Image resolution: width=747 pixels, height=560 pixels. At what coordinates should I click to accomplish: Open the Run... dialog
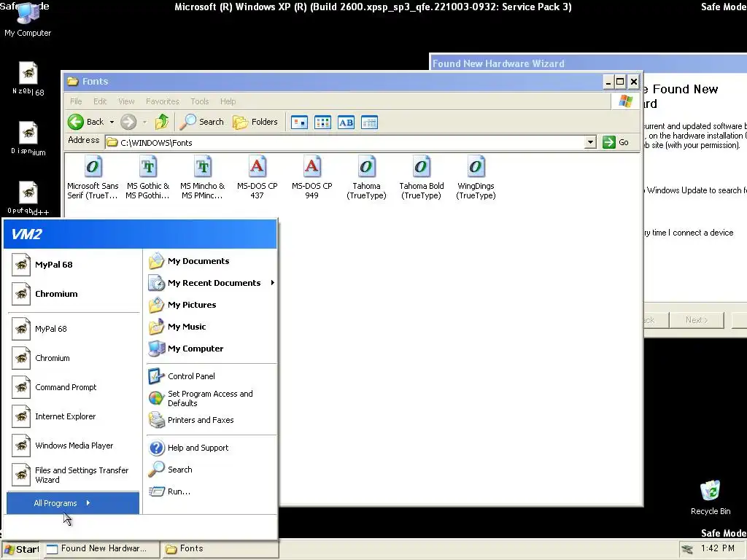coord(211,491)
